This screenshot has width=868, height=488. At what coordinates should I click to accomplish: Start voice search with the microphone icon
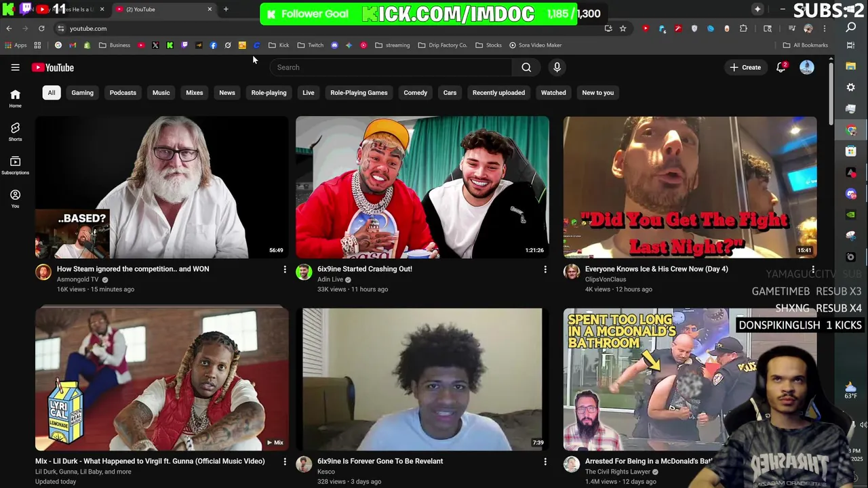pos(557,67)
